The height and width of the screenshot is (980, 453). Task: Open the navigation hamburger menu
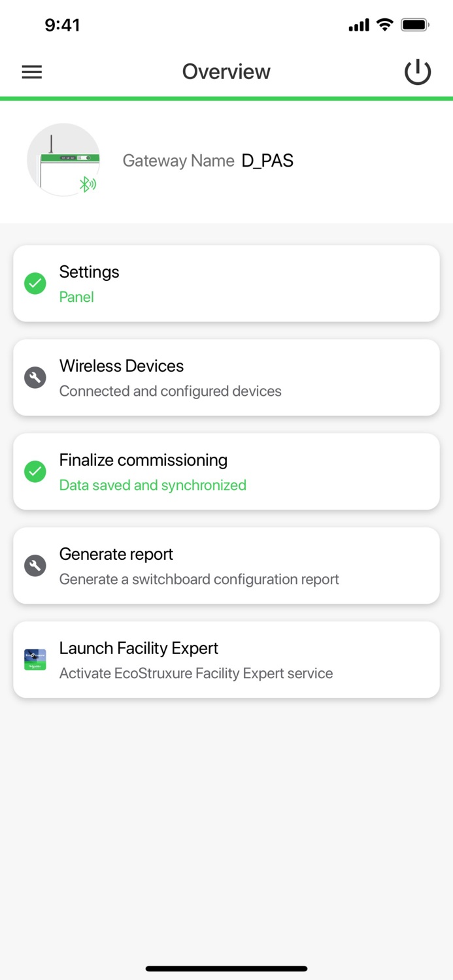point(31,72)
